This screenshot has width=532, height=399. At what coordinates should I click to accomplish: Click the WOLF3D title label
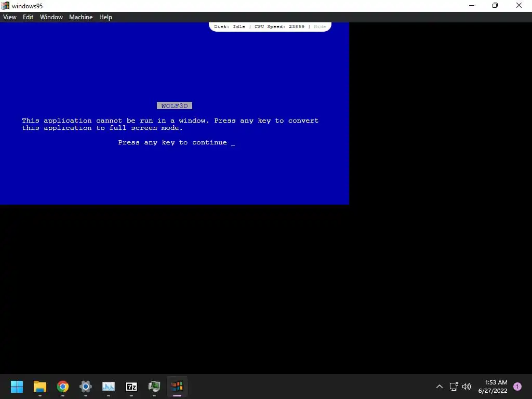175,106
